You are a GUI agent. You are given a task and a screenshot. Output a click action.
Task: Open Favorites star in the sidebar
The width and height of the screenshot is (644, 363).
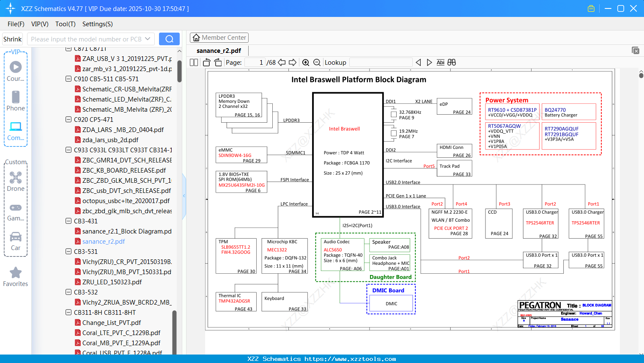pos(16,277)
